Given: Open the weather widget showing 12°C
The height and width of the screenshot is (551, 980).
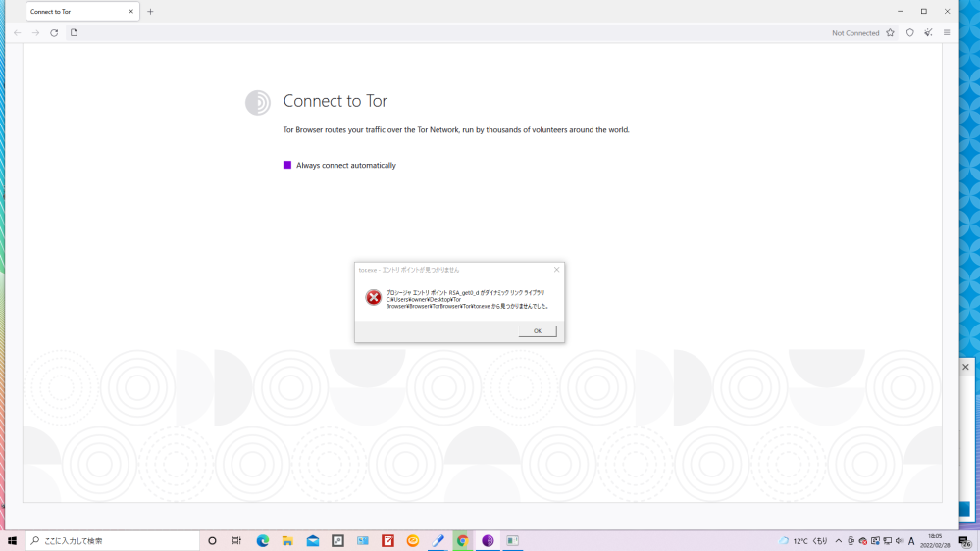Looking at the screenshot, I should coord(803,541).
